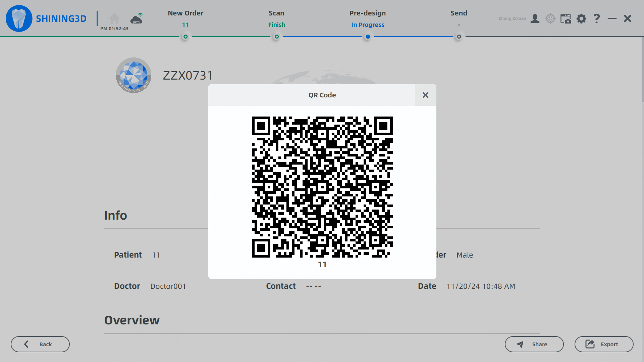Click the crosshair calibration icon
Viewport: 644px width, 362px height.
point(550,18)
